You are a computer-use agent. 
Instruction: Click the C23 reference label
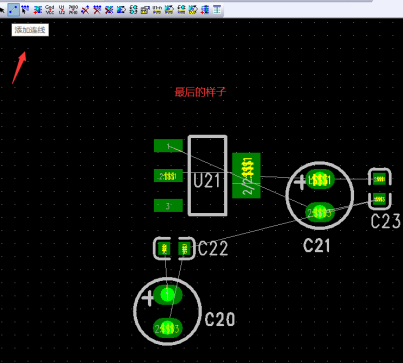coord(386,221)
